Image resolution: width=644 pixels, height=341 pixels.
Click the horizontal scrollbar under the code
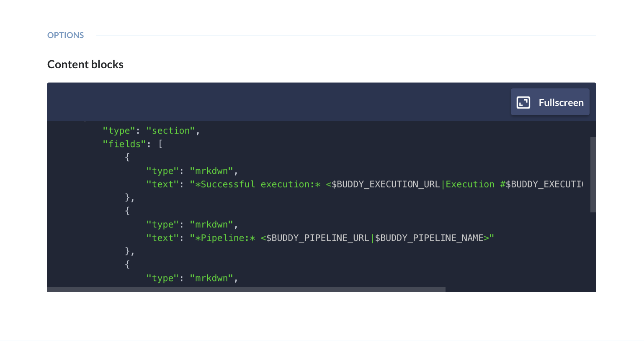246,289
